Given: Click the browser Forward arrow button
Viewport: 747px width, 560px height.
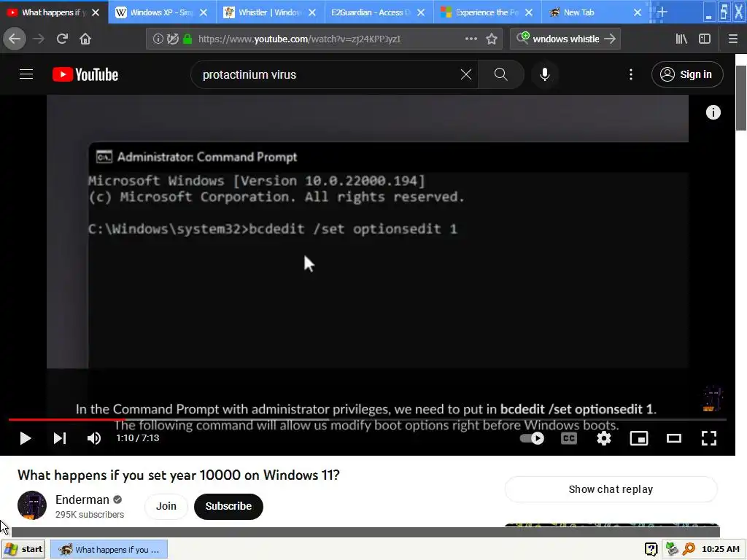Looking at the screenshot, I should click(39, 39).
